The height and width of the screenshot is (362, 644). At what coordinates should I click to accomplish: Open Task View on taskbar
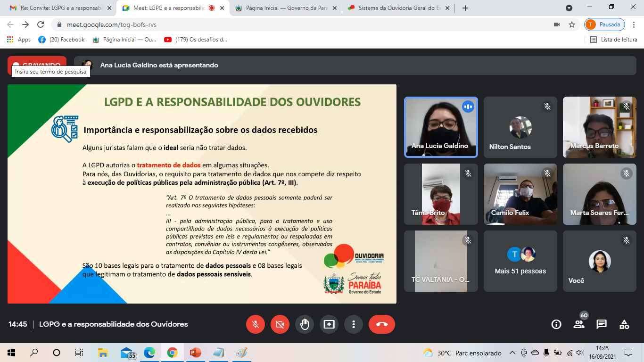click(x=79, y=353)
